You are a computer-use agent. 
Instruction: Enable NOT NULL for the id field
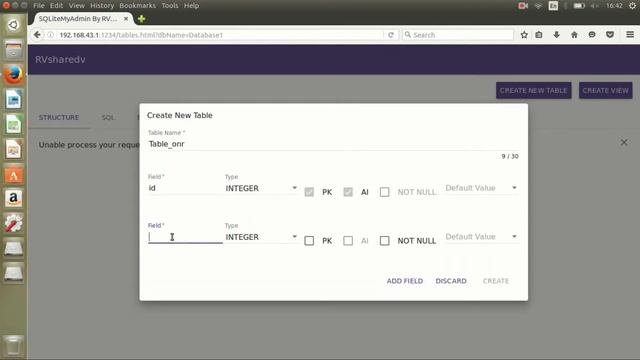pyautogui.click(x=384, y=192)
